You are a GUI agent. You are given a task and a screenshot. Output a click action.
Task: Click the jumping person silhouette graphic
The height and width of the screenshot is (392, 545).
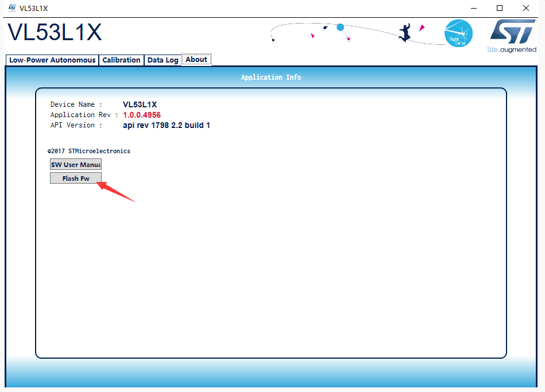[x=404, y=33]
